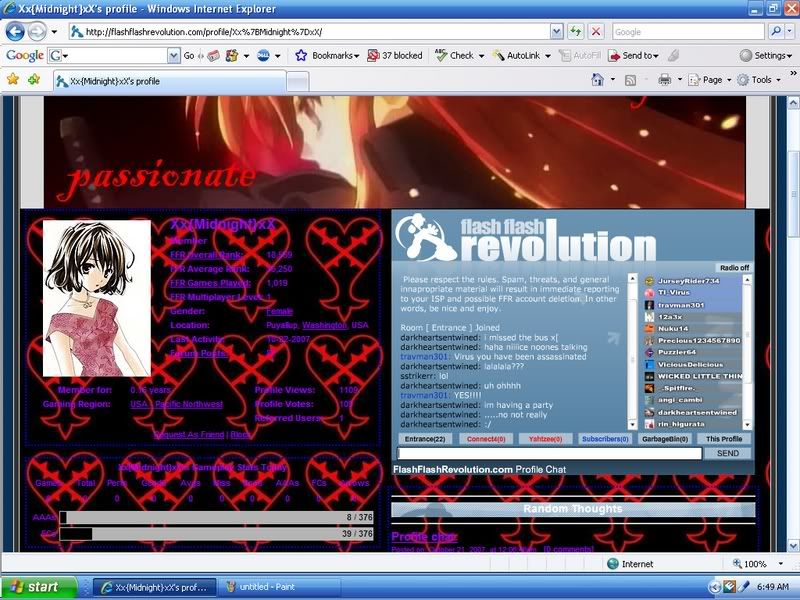This screenshot has width=800, height=600.
Task: Toggle the Radio off button in chat
Action: pyautogui.click(x=734, y=268)
